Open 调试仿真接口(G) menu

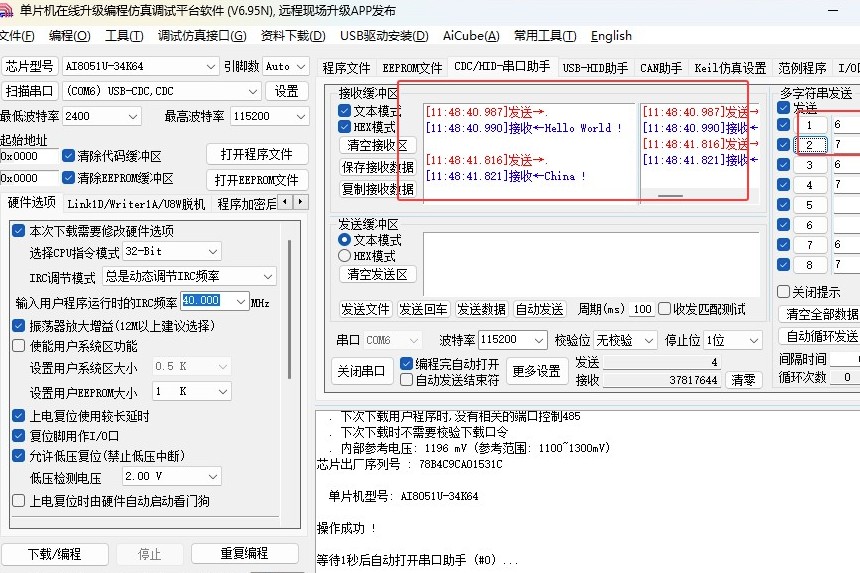pos(202,36)
